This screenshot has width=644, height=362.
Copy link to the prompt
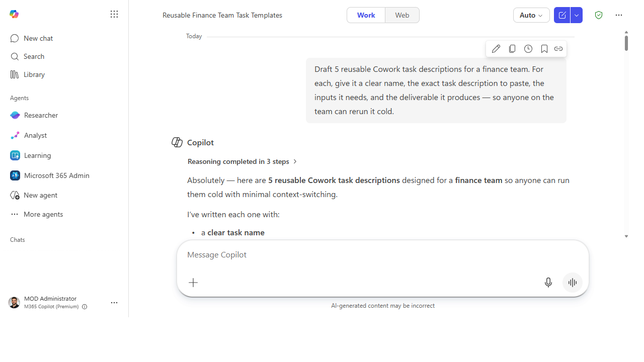[558, 49]
